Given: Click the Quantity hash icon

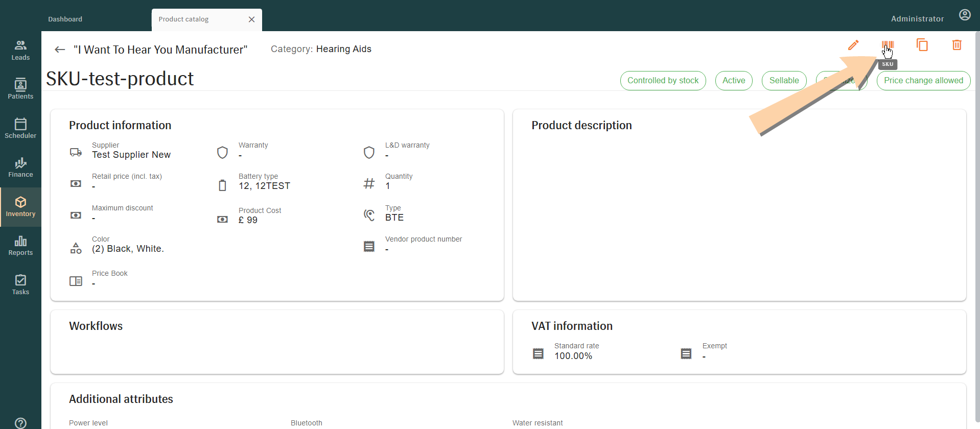Looking at the screenshot, I should [369, 183].
